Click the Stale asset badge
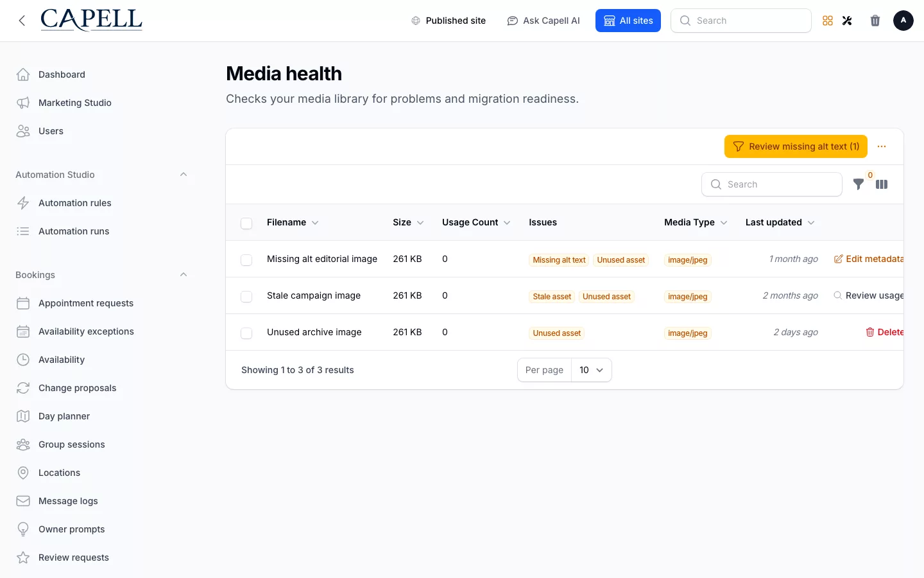This screenshot has height=578, width=924. (552, 297)
